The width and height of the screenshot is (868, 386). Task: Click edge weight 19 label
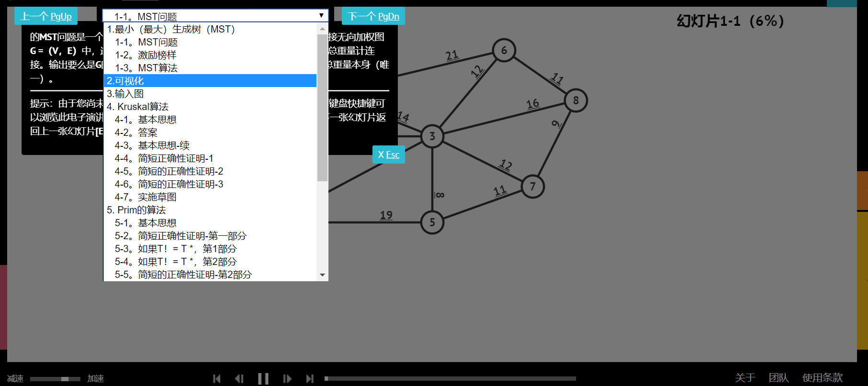(386, 215)
